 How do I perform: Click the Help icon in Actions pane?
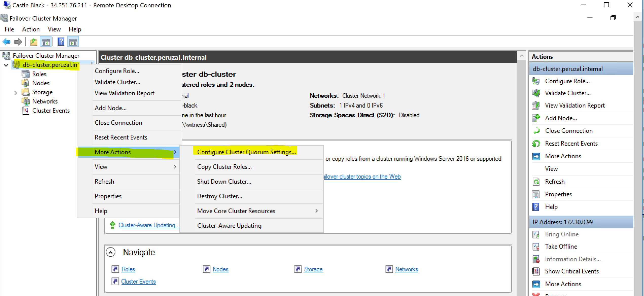point(536,207)
